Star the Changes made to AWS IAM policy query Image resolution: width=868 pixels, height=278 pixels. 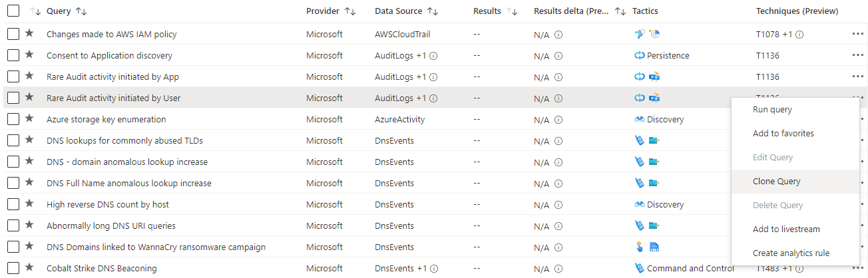point(29,34)
